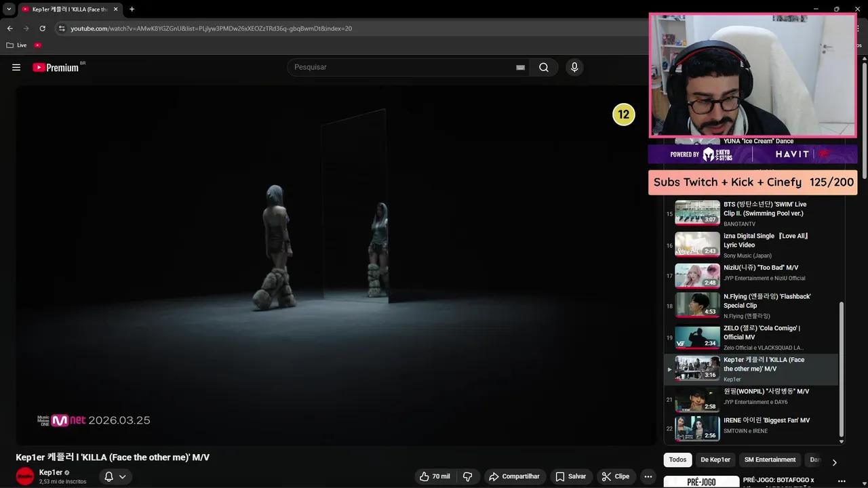Click the Compartilhar share button
Image resolution: width=868 pixels, height=488 pixels.
514,476
